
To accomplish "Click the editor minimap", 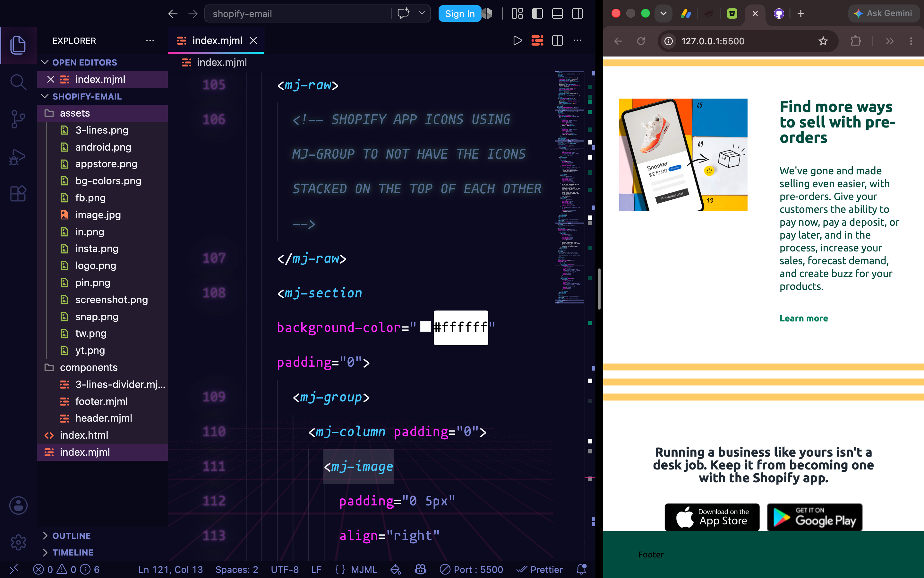I will tap(569, 187).
